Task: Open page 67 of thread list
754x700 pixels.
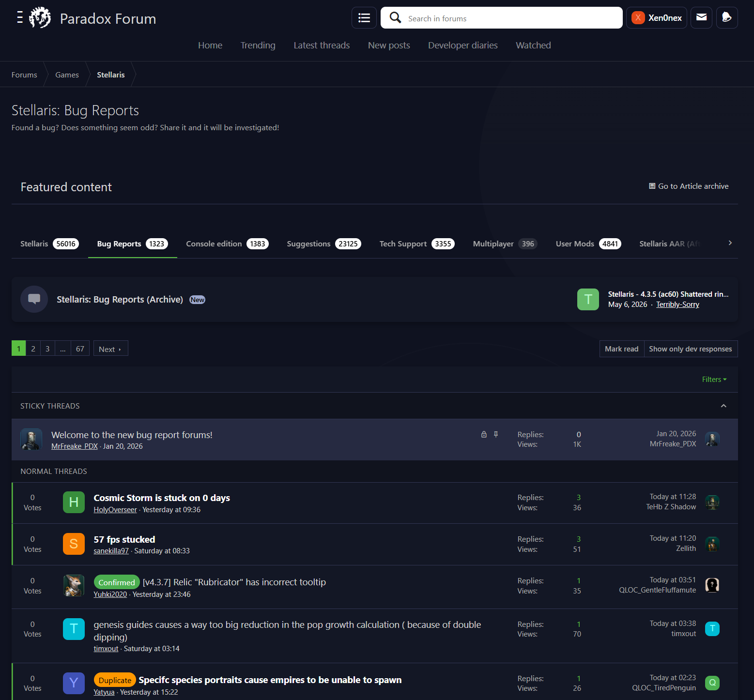Action: [x=80, y=349]
